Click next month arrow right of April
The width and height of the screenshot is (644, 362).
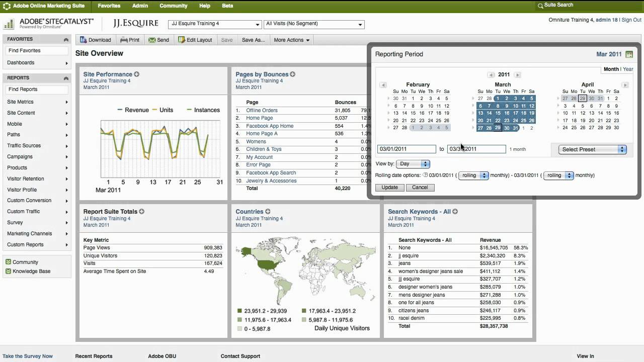point(625,85)
